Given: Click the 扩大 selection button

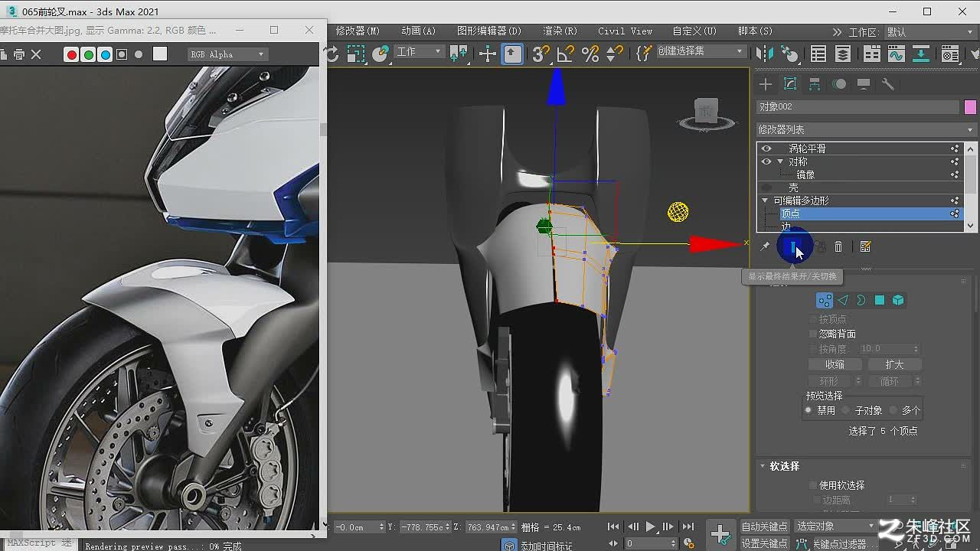Looking at the screenshot, I should pyautogui.click(x=894, y=364).
